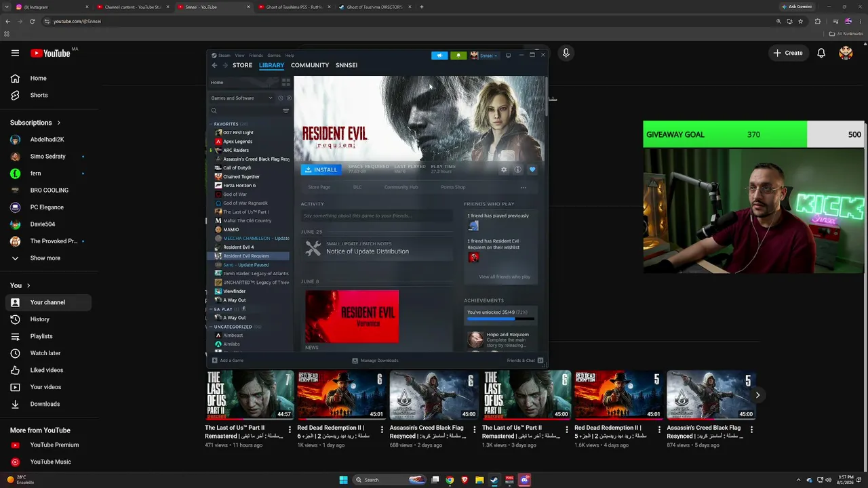Open advanced filter options in Steam library
The height and width of the screenshot is (488, 868).
[x=285, y=111]
